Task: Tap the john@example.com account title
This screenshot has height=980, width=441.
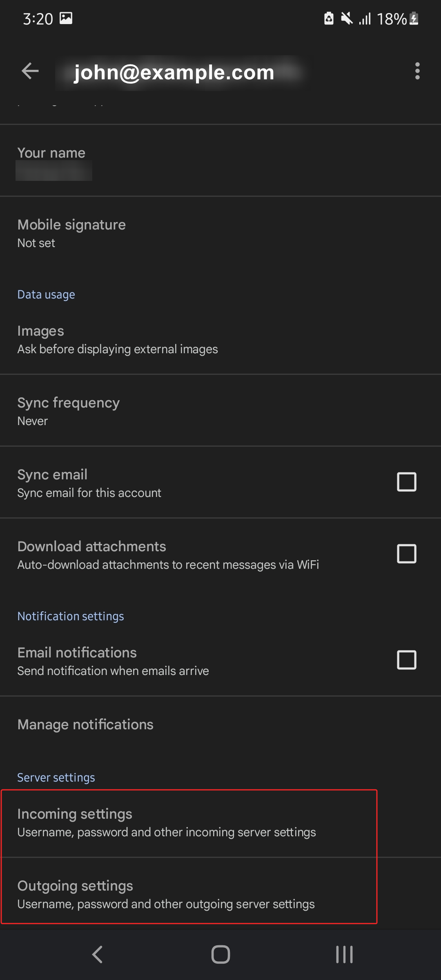Action: click(x=174, y=73)
